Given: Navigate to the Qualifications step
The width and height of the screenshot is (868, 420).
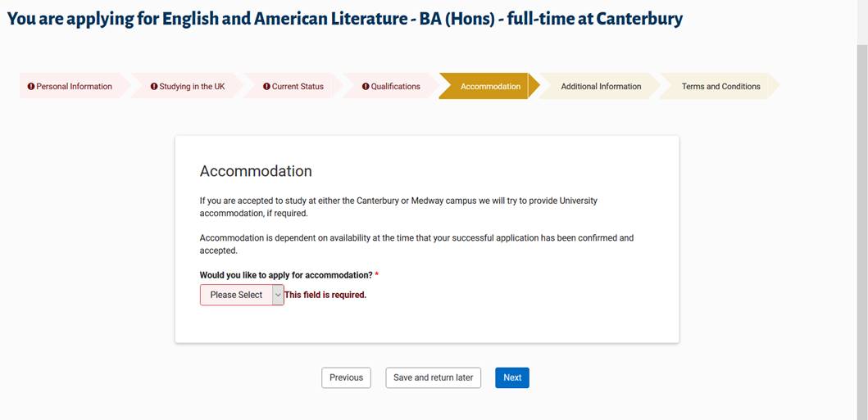Looking at the screenshot, I should point(395,87).
